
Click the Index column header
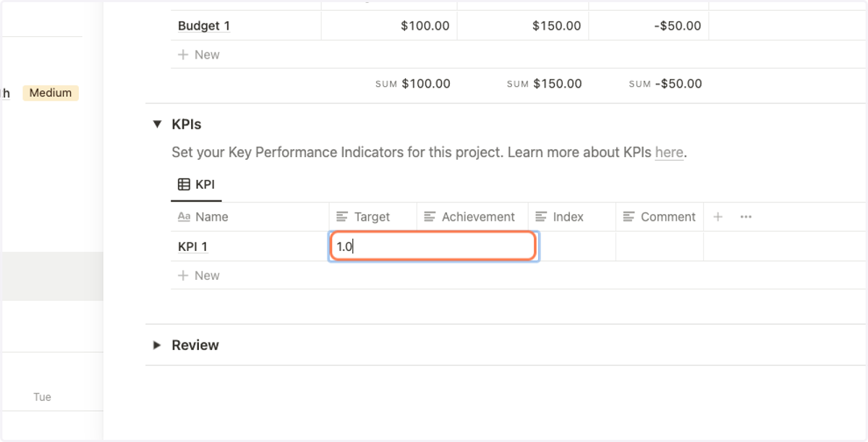[x=572, y=217]
